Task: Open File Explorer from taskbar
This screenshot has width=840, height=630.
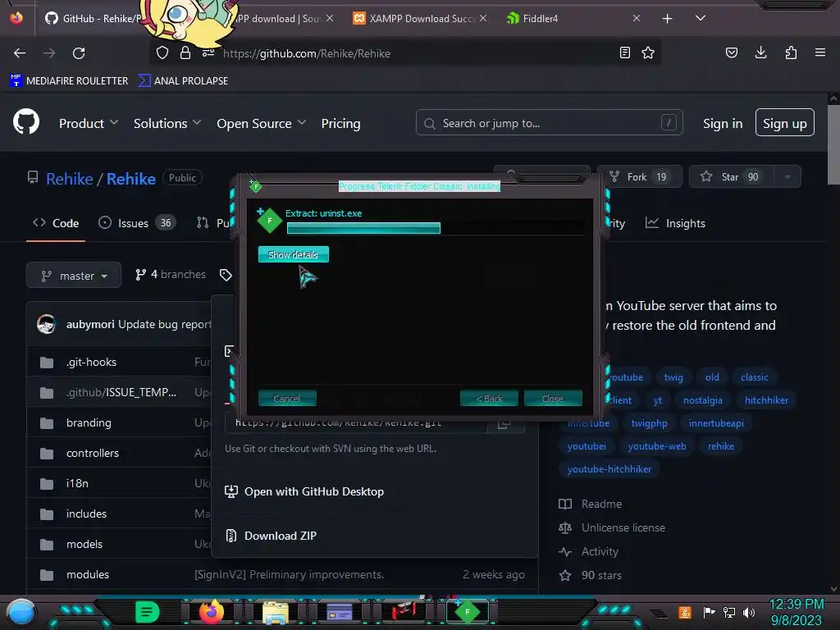Action: tap(276, 612)
